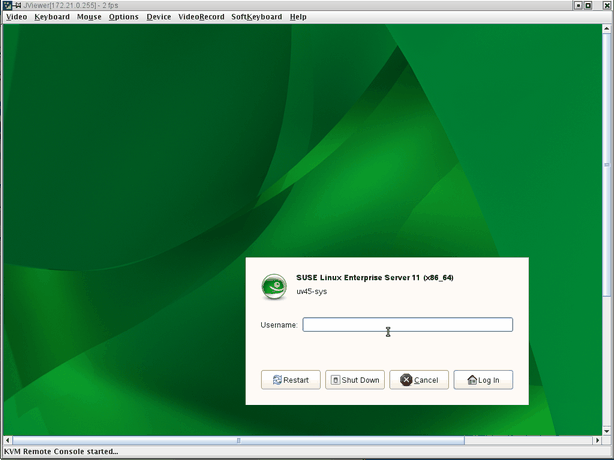
Task: Click the vertical scrollbar up arrow
Action: coord(607,29)
